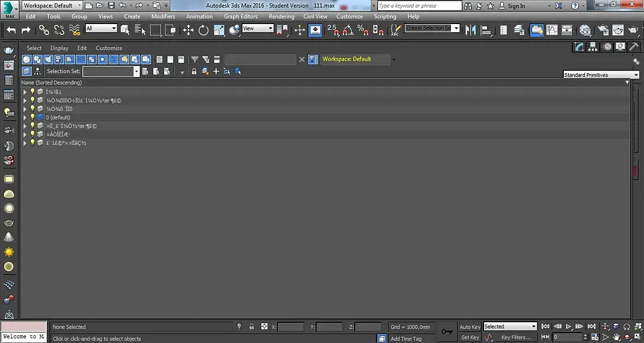The height and width of the screenshot is (343, 644).
Task: Toggle the Selection Lock icon in status bar
Action: point(252,327)
